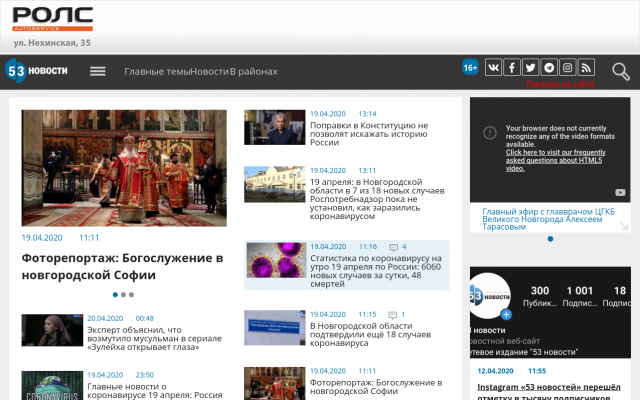This screenshot has height=400, width=640.
Task: Click yellow building thumbnail
Action: 275,184
